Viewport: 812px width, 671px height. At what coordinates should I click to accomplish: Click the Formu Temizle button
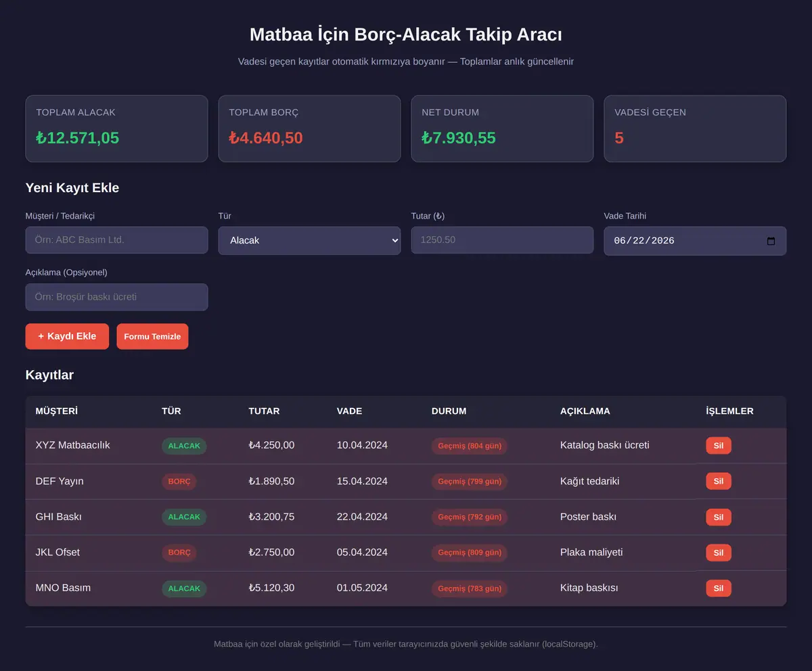152,336
